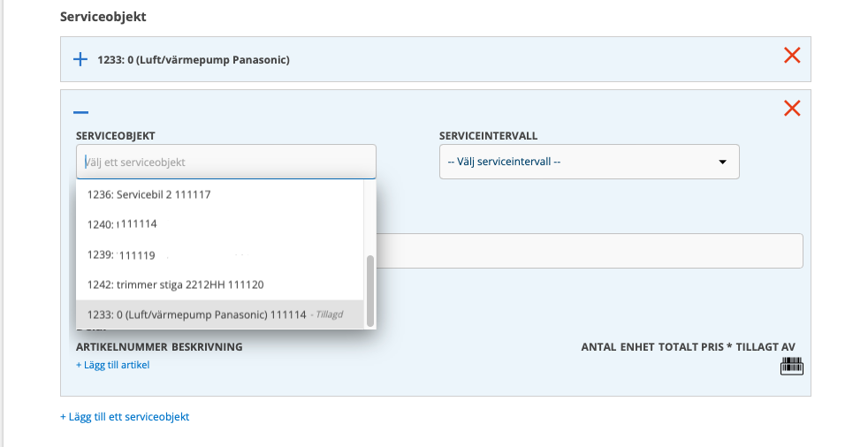Screen dimensions: 868x447
Task: Click the 'ARTIKELNUMMER' column header
Action: (x=115, y=347)
